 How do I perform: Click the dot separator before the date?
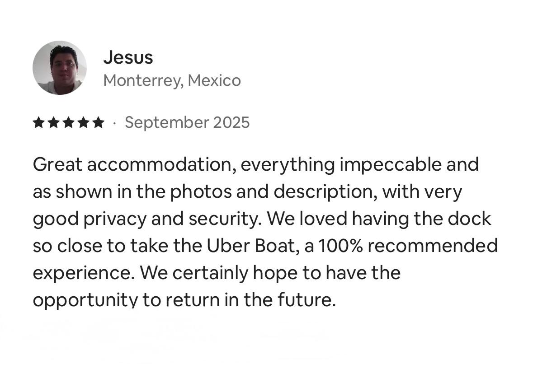pyautogui.click(x=114, y=123)
